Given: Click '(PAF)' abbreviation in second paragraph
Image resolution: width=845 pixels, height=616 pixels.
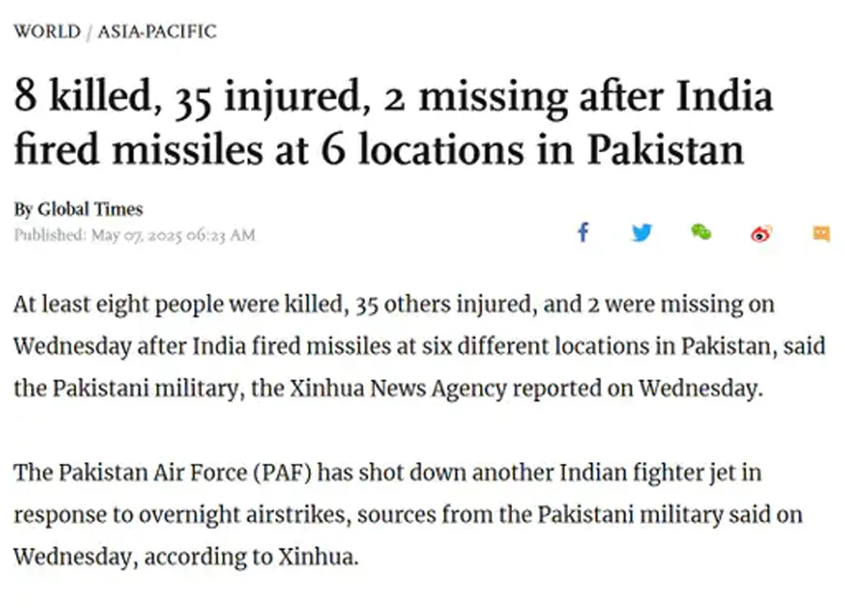Looking at the screenshot, I should [x=282, y=472].
